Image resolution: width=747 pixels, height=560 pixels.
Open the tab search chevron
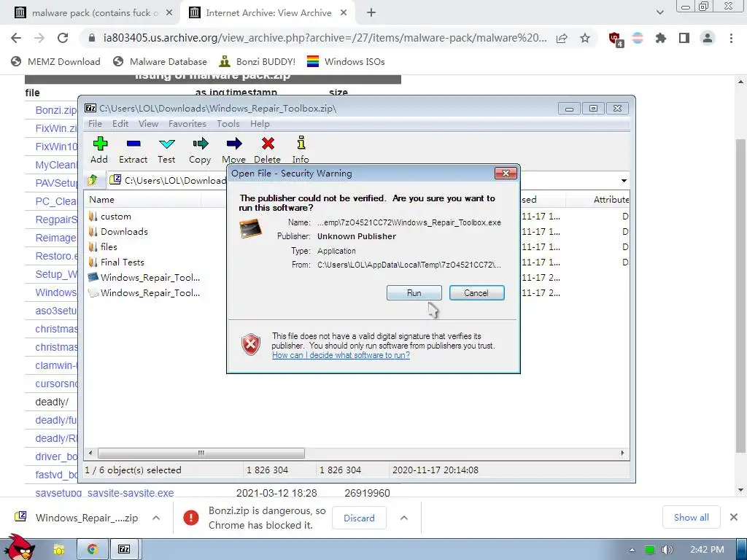[659, 13]
